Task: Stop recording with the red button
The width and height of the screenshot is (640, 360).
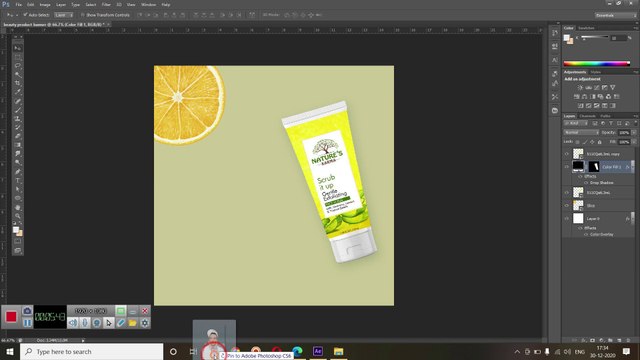Action: click(11, 317)
